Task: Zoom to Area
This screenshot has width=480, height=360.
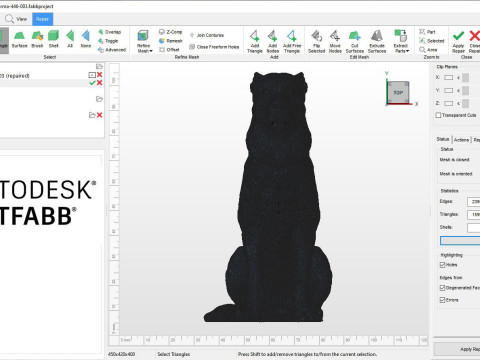Action: point(428,50)
